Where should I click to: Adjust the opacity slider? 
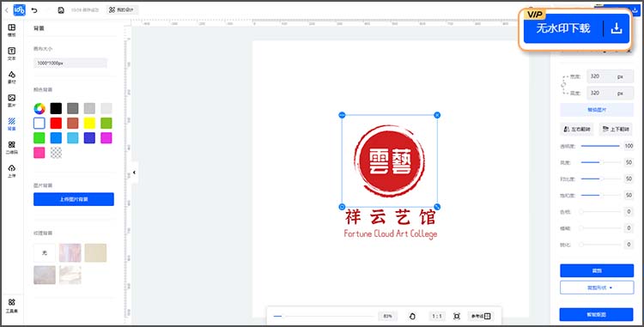tap(600, 146)
